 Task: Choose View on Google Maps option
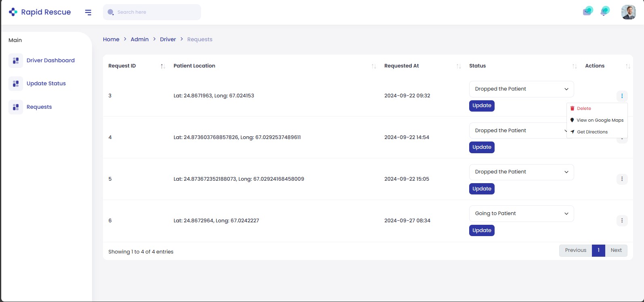coord(600,120)
